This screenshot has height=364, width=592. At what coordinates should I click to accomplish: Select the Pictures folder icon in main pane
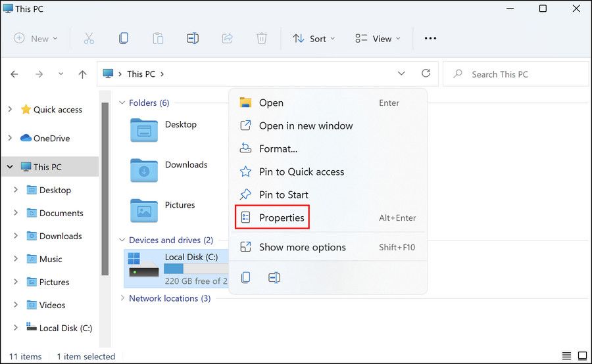tap(144, 211)
